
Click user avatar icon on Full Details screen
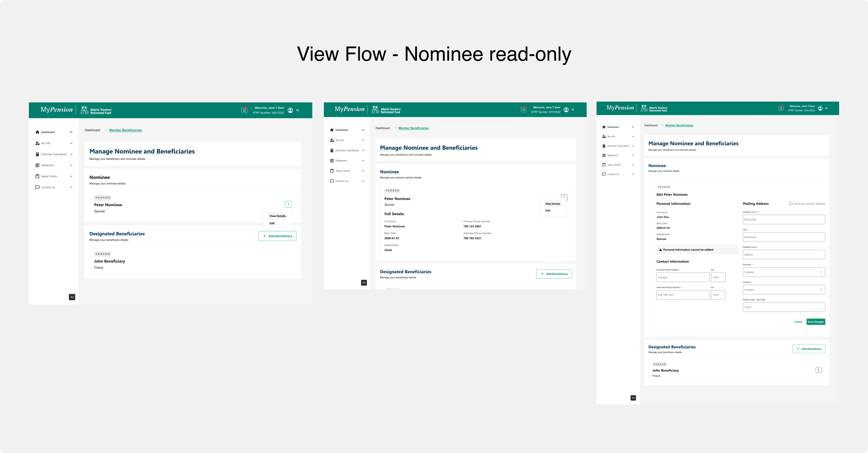click(x=566, y=110)
